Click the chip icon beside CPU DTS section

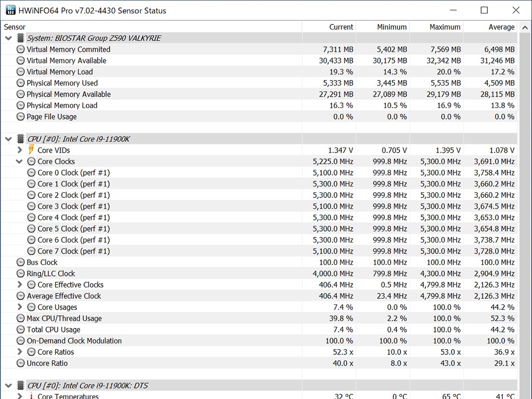[x=20, y=385]
